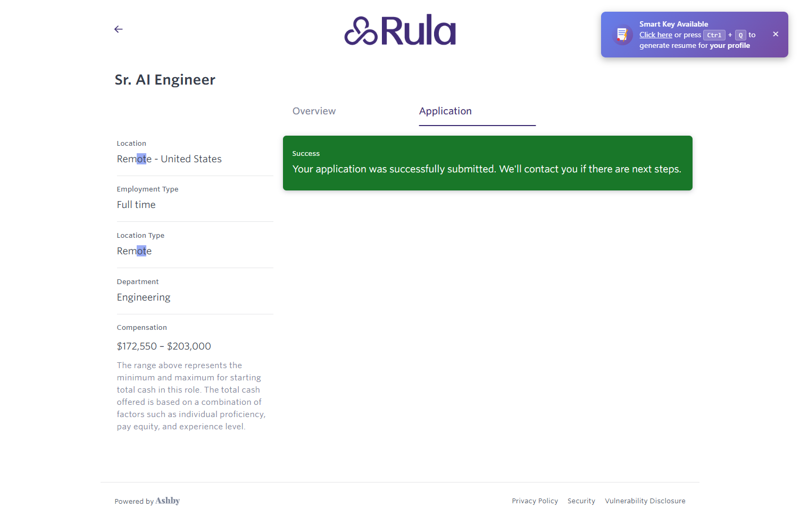
Task: Click the $172,550 – $203,000 compensation range
Action: click(x=164, y=346)
